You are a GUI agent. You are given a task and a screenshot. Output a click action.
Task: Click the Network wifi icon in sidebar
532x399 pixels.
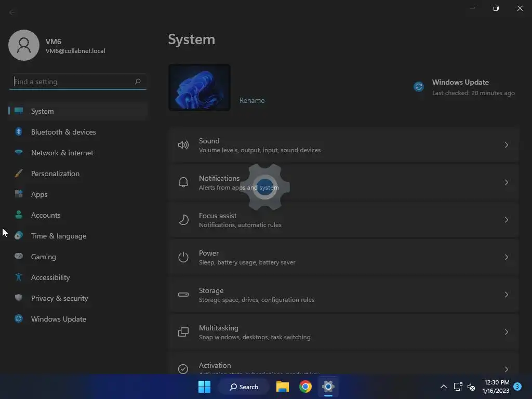point(19,152)
